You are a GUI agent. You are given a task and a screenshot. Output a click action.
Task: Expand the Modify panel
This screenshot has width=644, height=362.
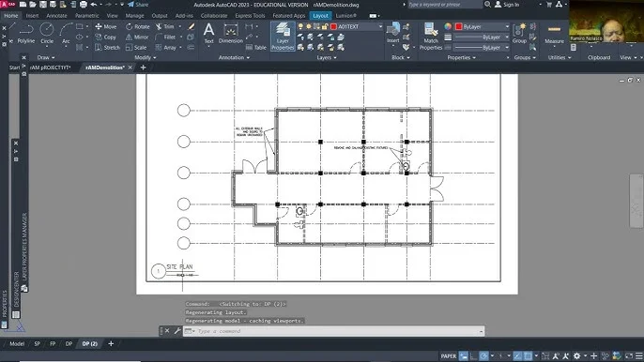tap(146, 57)
